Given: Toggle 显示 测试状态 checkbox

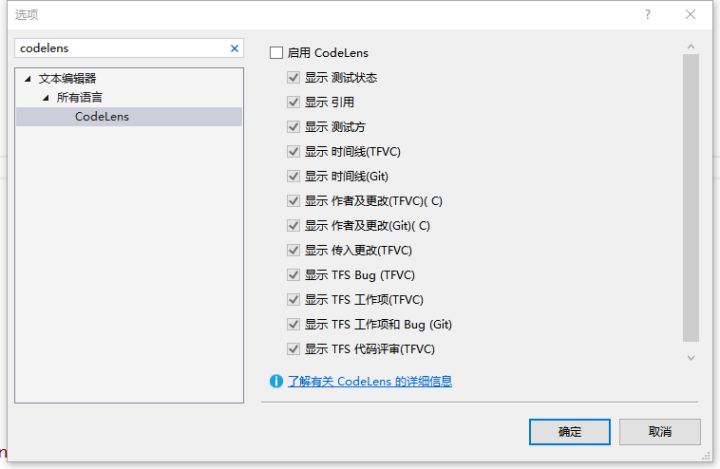Looking at the screenshot, I should pos(293,77).
